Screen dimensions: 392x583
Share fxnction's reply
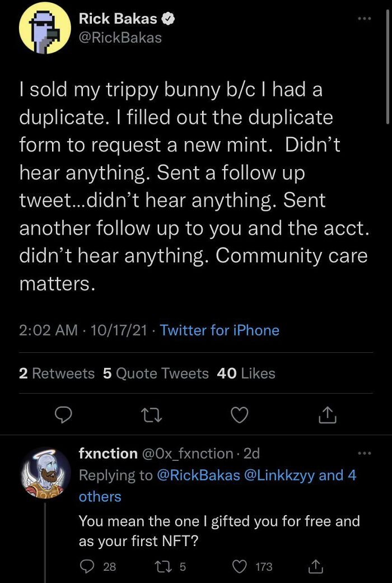pos(315,567)
